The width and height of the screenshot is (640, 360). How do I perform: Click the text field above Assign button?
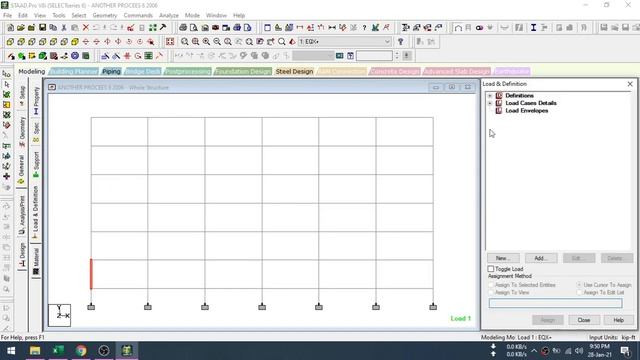(x=556, y=303)
